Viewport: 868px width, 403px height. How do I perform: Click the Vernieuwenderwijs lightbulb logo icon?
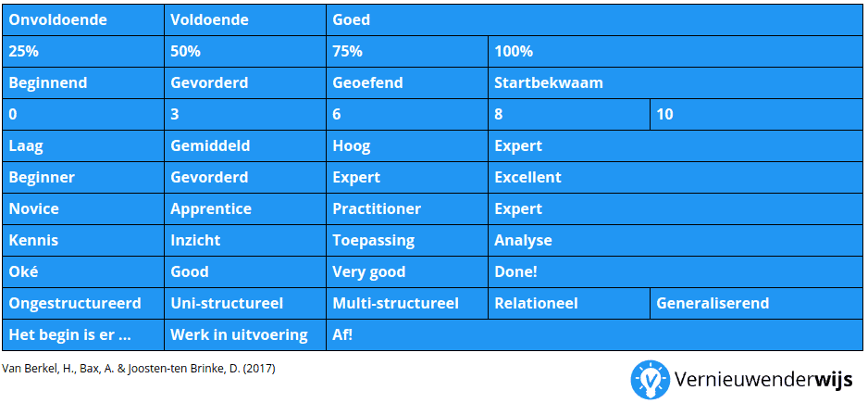click(651, 380)
